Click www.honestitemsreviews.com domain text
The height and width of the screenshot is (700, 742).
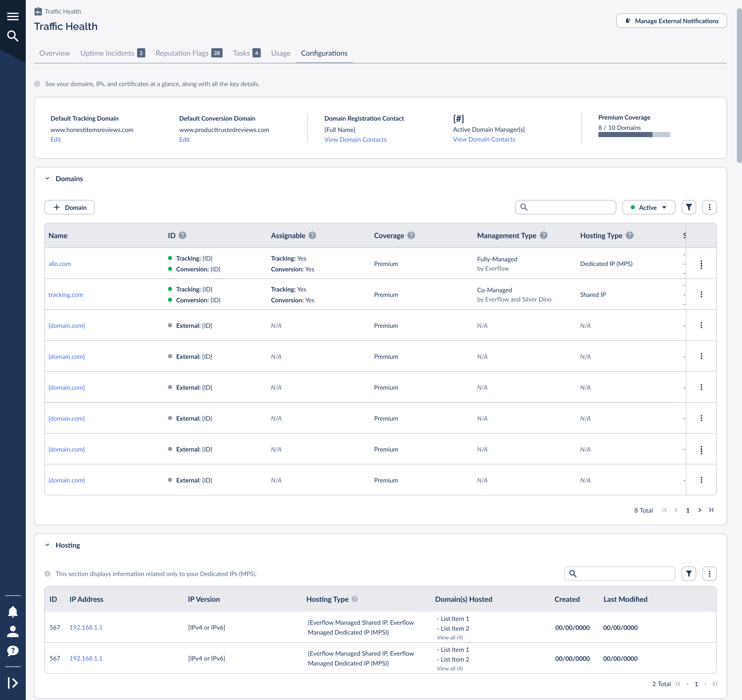(92, 130)
